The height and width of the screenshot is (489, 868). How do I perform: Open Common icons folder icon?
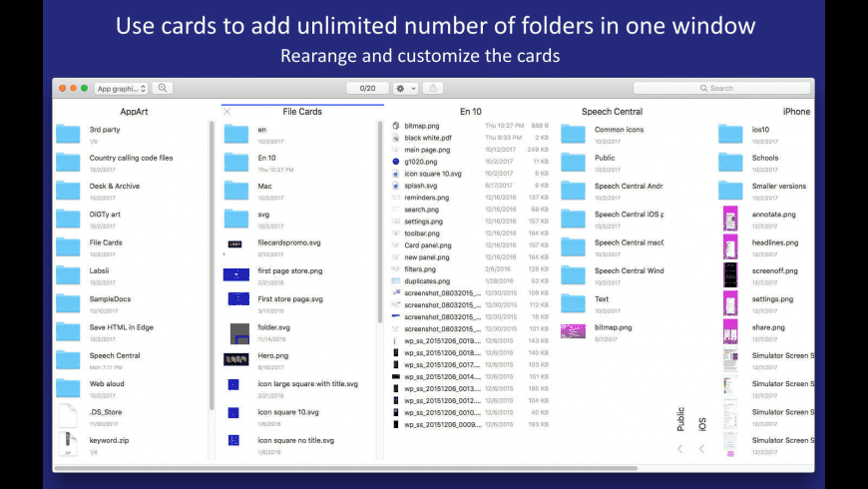coord(573,134)
